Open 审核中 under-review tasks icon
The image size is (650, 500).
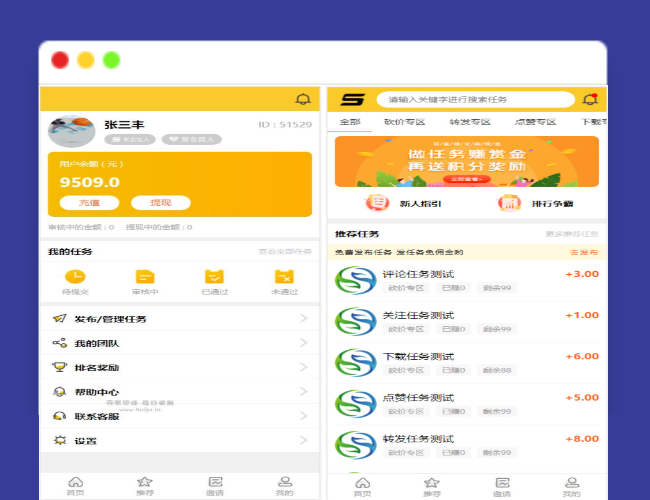145,277
